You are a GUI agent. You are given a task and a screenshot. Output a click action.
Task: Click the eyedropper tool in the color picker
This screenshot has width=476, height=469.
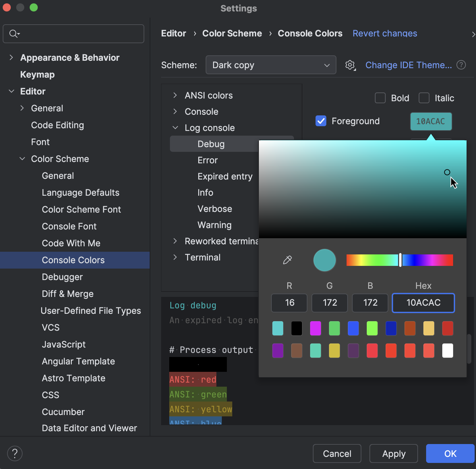coord(287,260)
